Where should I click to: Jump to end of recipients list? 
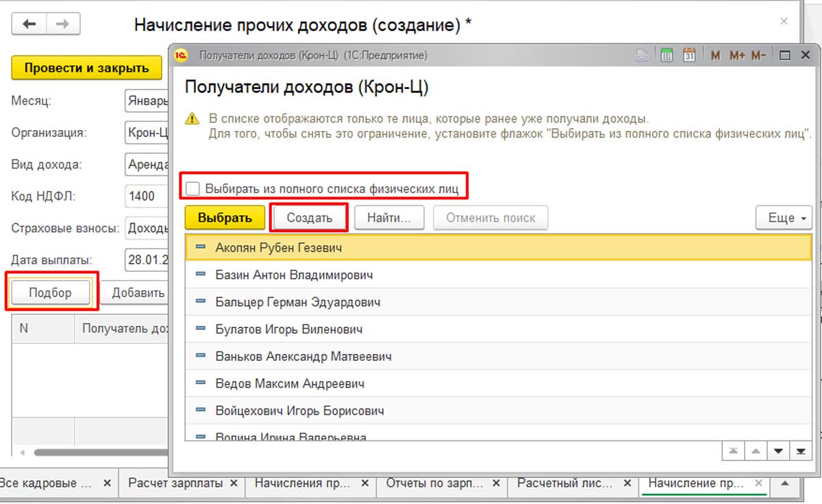[x=799, y=451]
